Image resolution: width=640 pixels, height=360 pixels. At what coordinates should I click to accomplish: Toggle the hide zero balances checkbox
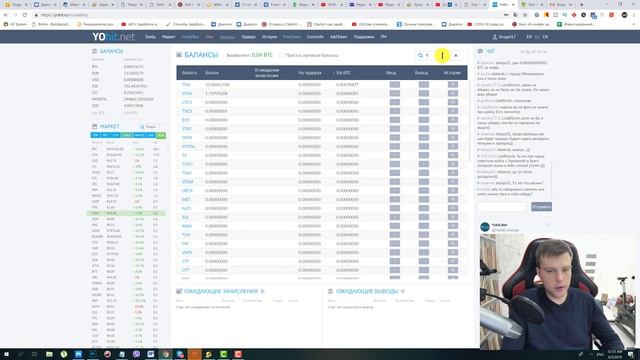281,55
